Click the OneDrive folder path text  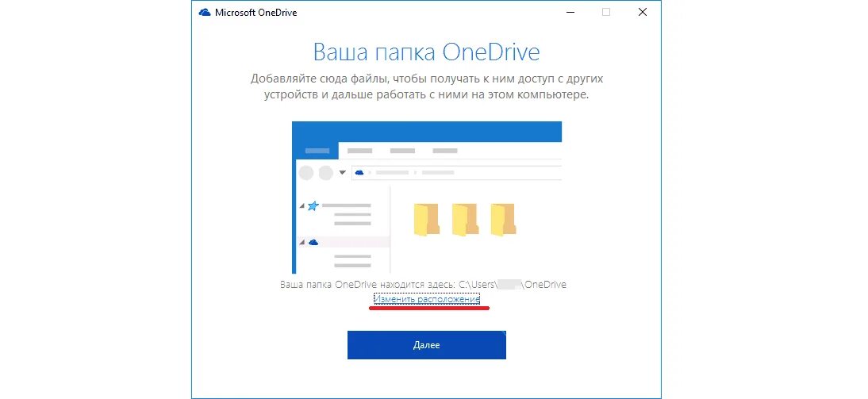(x=424, y=285)
